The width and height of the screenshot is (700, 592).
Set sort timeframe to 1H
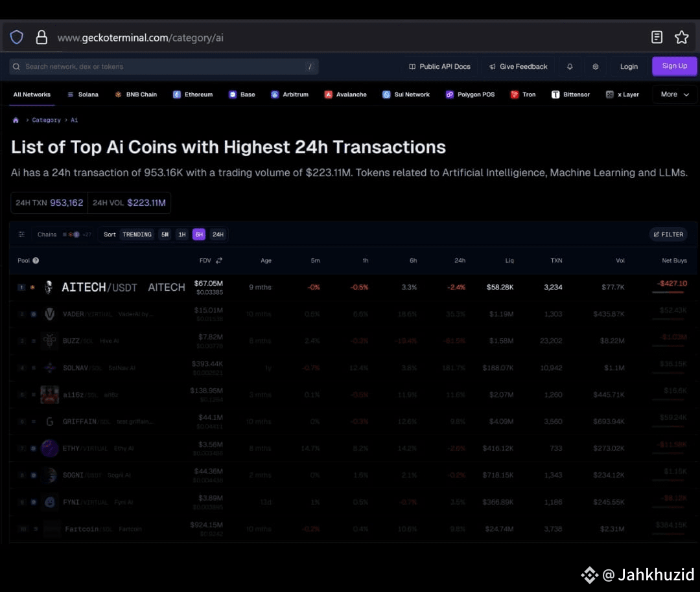pos(181,234)
